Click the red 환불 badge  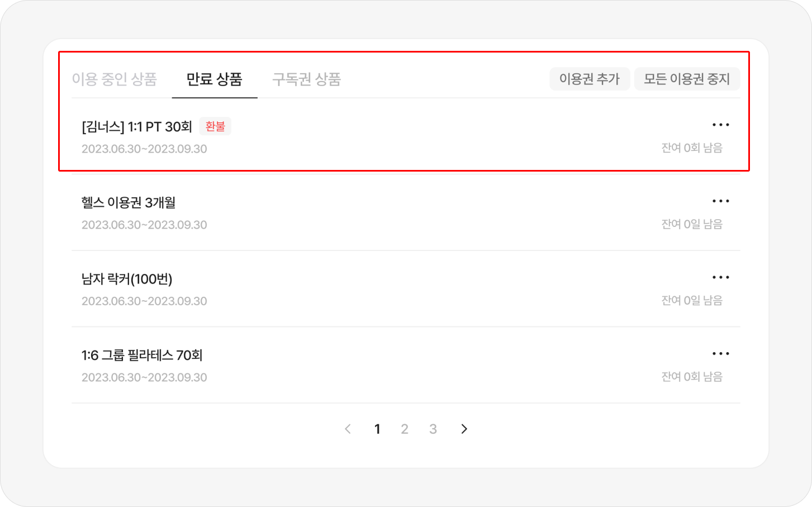coord(215,126)
